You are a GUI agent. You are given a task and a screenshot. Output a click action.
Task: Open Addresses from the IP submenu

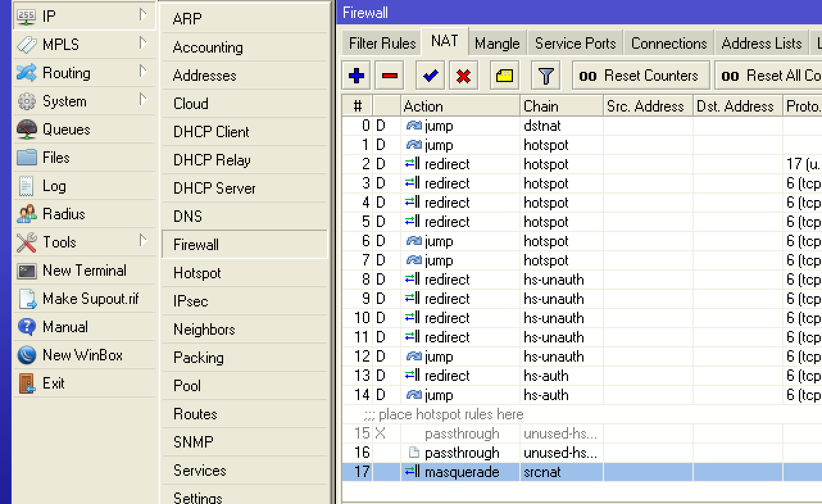[x=244, y=76]
